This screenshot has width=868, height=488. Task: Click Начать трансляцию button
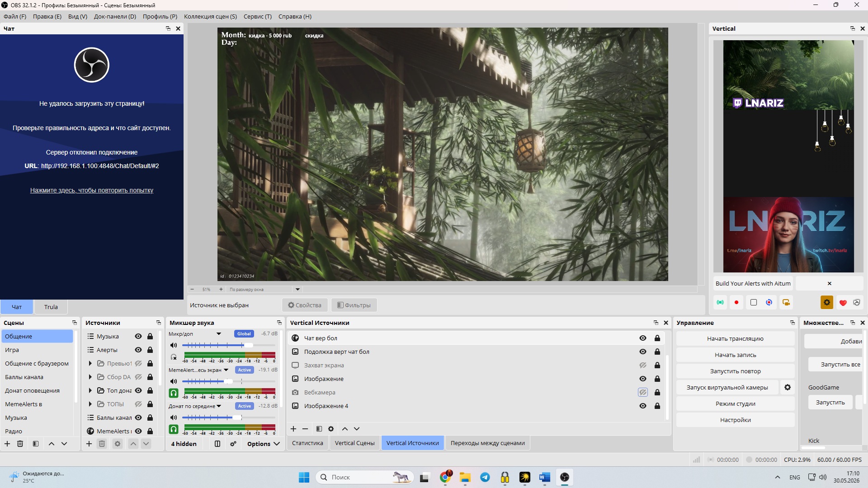click(x=735, y=338)
